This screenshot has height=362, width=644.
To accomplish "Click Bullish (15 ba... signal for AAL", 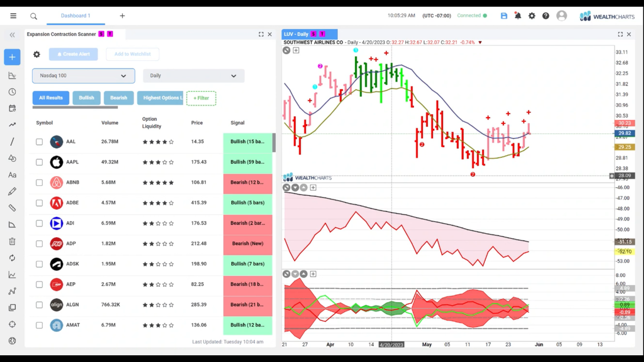I will coord(248,142).
